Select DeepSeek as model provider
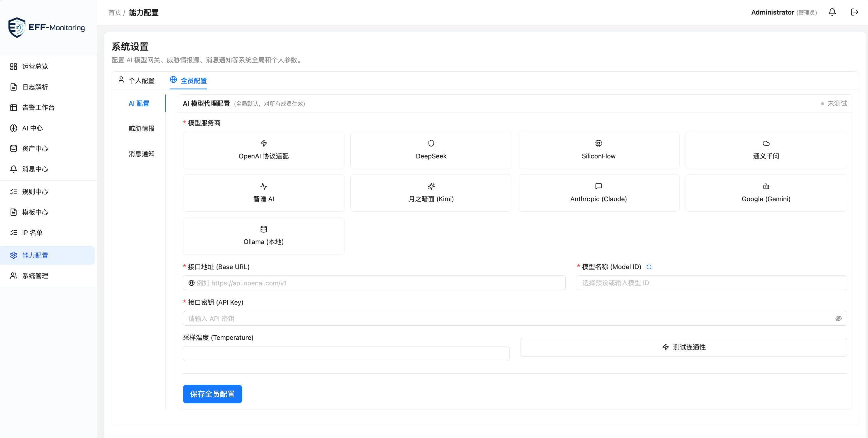868x438 pixels. (x=431, y=150)
